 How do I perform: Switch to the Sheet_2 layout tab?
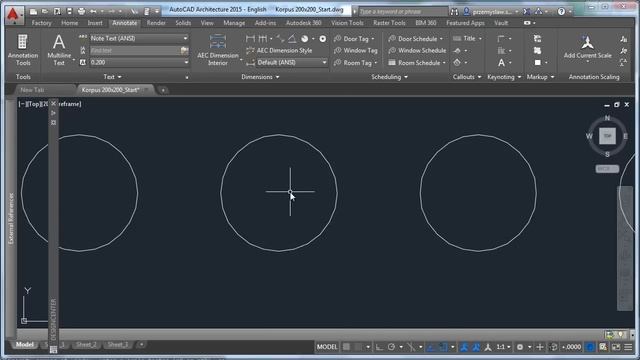(x=86, y=345)
